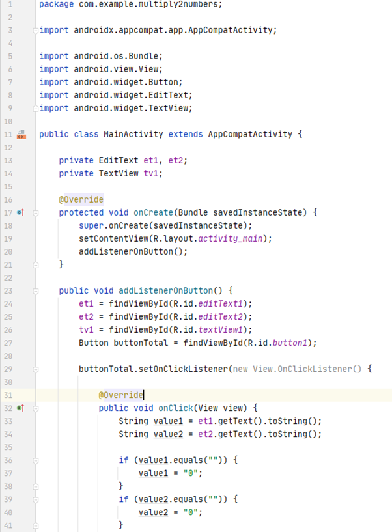Click the AppCompatActivity superclass name after extends
Image resolution: width=392 pixels, height=532 pixels.
pyautogui.click(x=250, y=134)
